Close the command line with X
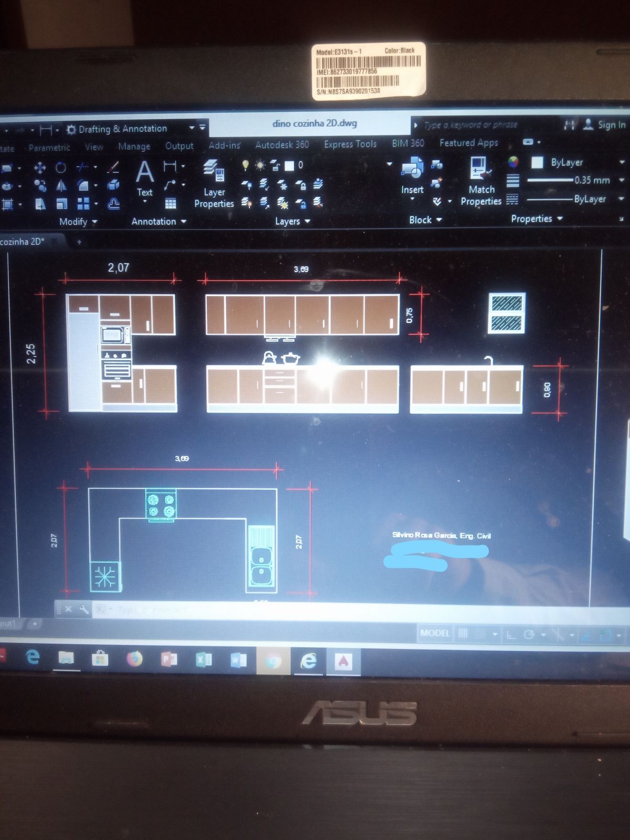This screenshot has height=840, width=630. (x=68, y=609)
